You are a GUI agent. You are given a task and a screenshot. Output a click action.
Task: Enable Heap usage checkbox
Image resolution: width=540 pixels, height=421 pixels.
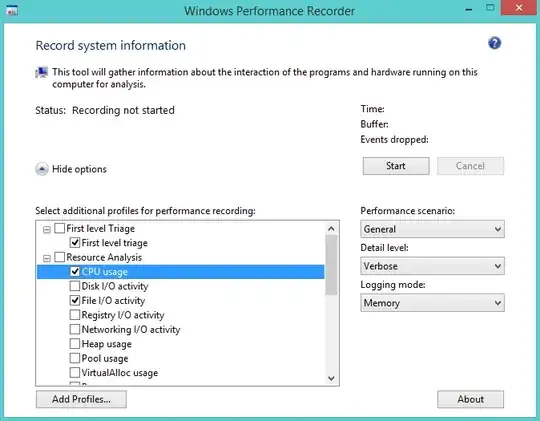75,344
